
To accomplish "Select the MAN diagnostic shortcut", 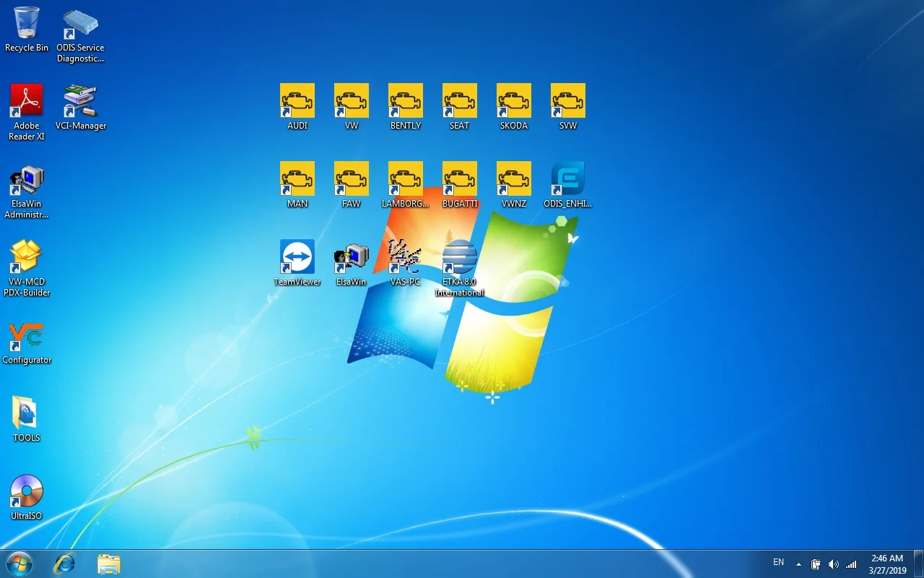I will pyautogui.click(x=297, y=185).
